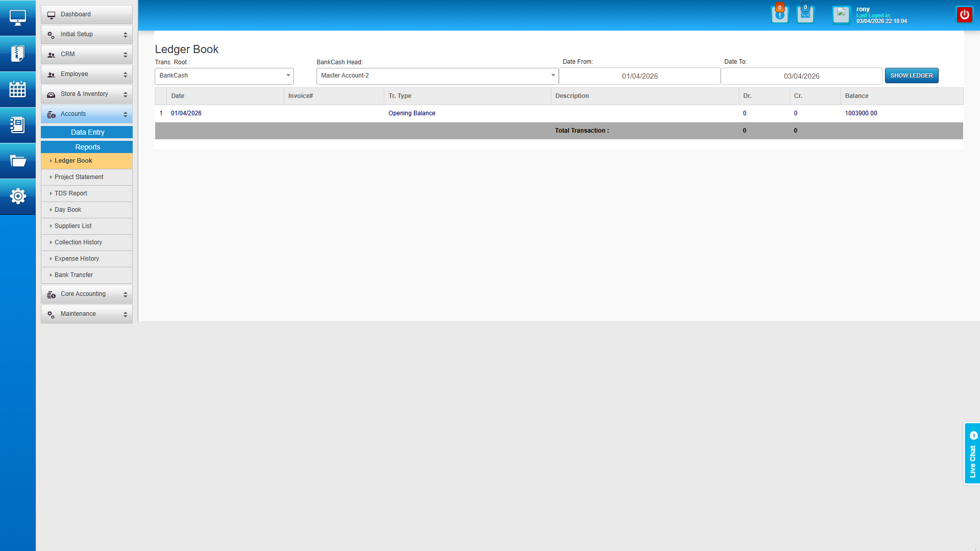Open the Trans. Root BankCash dropdown
This screenshot has width=980, height=551.
click(x=224, y=76)
